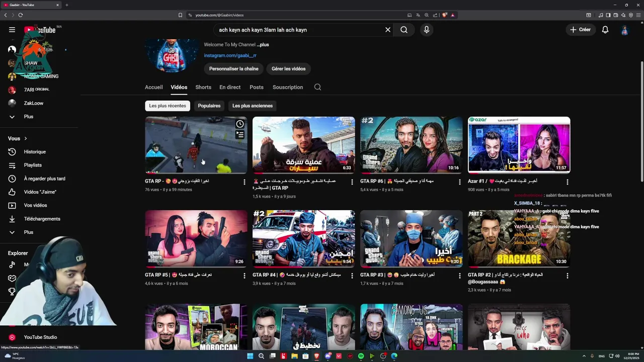Image resolution: width=644 pixels, height=362 pixels.
Task: Click the browser address bar URL
Action: pyautogui.click(x=219, y=15)
